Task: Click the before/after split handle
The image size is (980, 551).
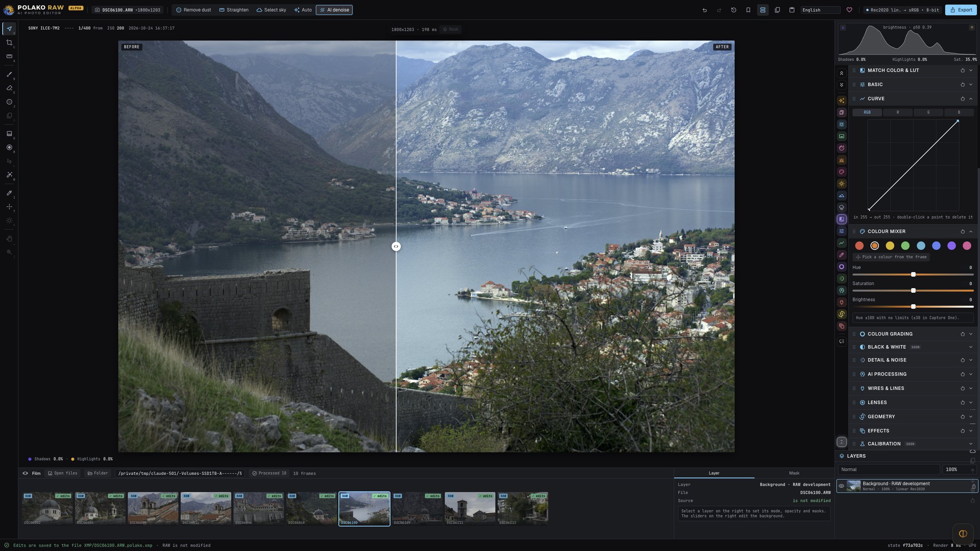Action: click(x=396, y=246)
